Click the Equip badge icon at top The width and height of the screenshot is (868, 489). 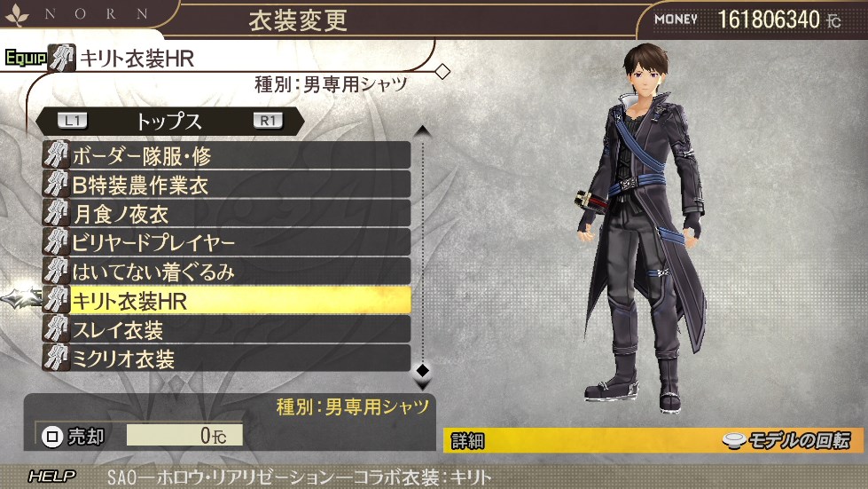(26, 58)
